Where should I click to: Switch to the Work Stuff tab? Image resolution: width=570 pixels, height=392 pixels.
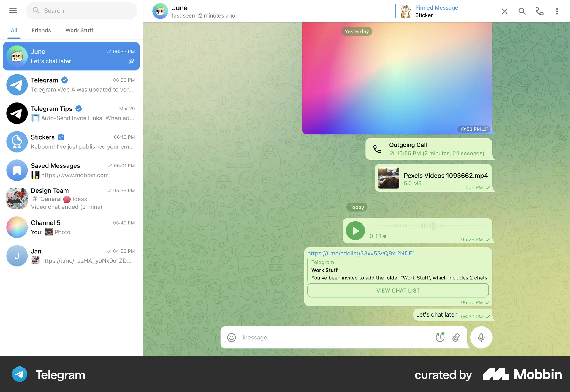pos(79,30)
